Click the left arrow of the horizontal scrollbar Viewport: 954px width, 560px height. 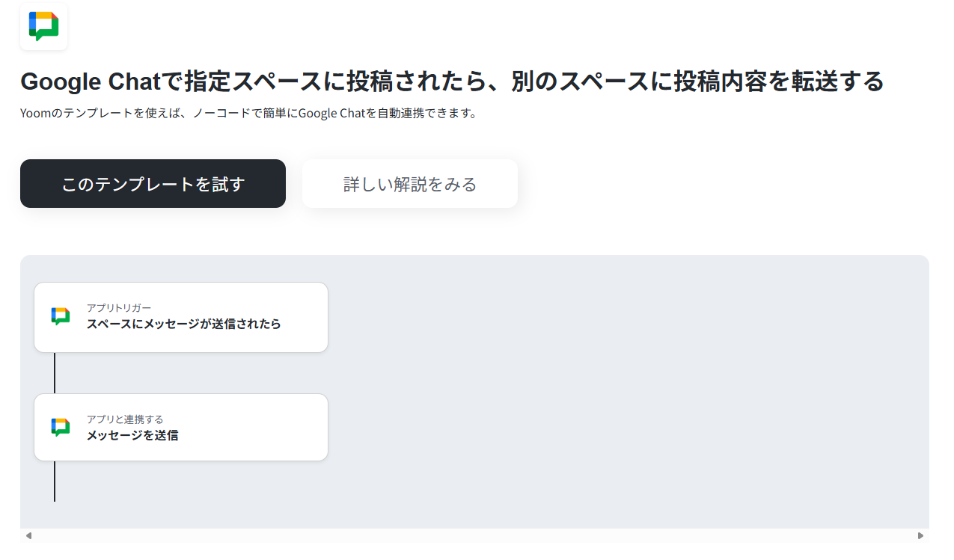(28, 535)
